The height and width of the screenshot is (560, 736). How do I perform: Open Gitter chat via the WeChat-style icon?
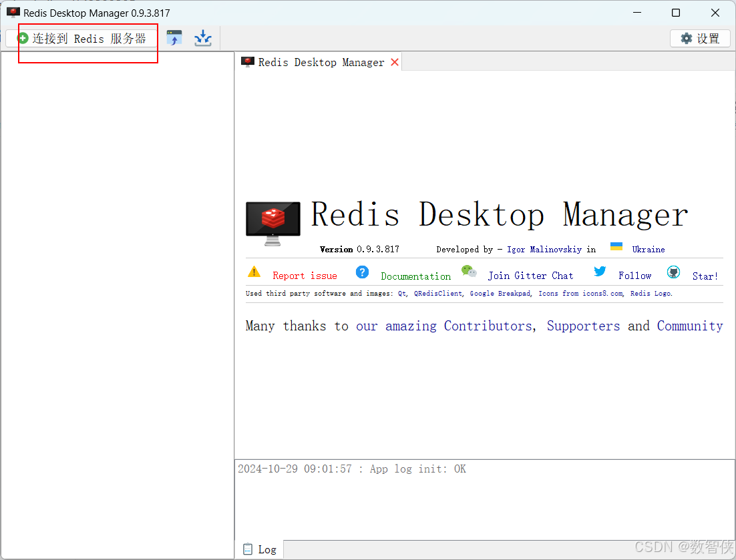coord(469,272)
